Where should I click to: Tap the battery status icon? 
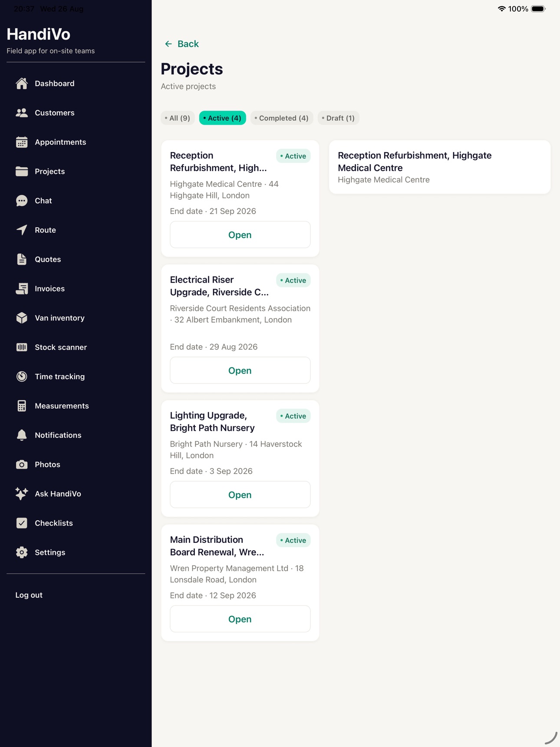point(538,9)
